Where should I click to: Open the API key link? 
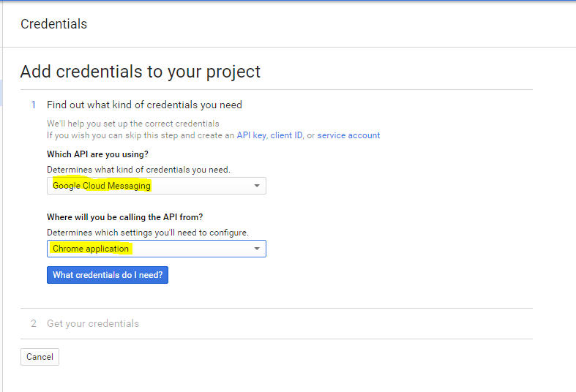251,135
